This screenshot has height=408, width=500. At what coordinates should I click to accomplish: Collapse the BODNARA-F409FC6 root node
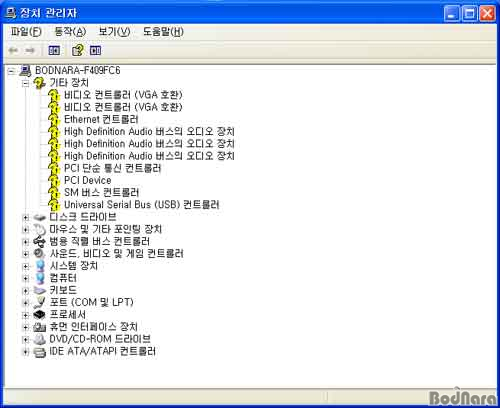click(11, 71)
